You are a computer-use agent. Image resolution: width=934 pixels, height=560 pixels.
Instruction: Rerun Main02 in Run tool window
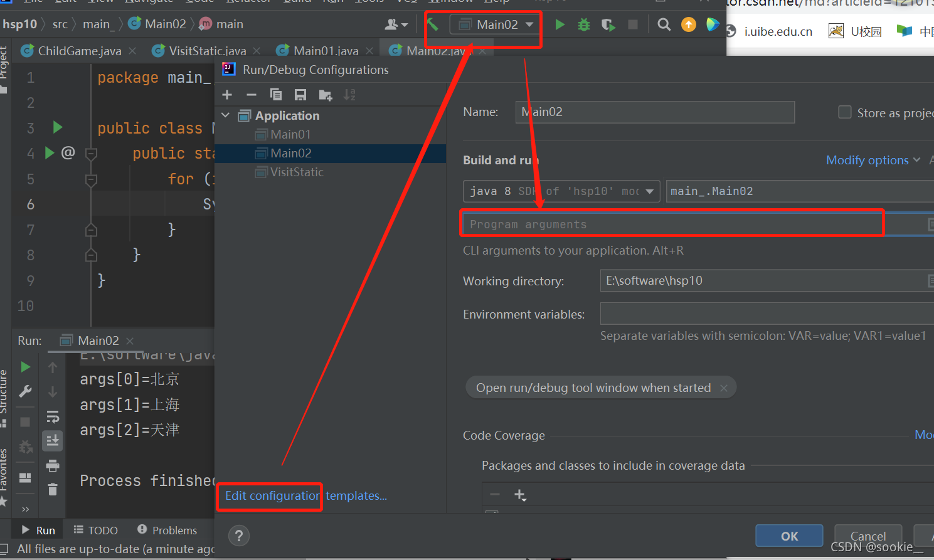pos(26,367)
